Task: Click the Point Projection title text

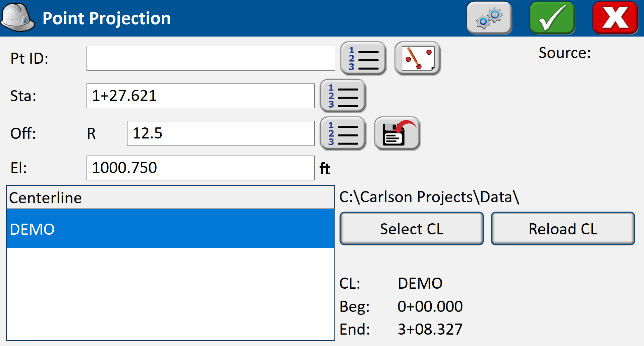Action: (107, 18)
